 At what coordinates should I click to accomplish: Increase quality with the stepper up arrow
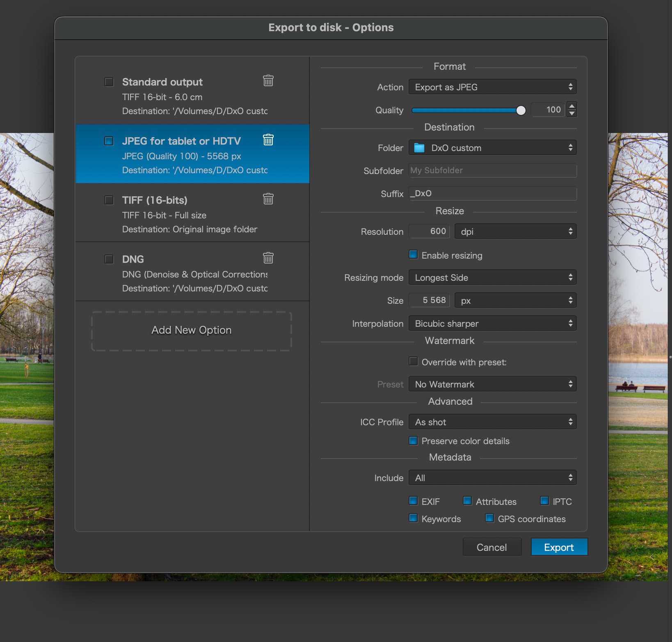[572, 105]
